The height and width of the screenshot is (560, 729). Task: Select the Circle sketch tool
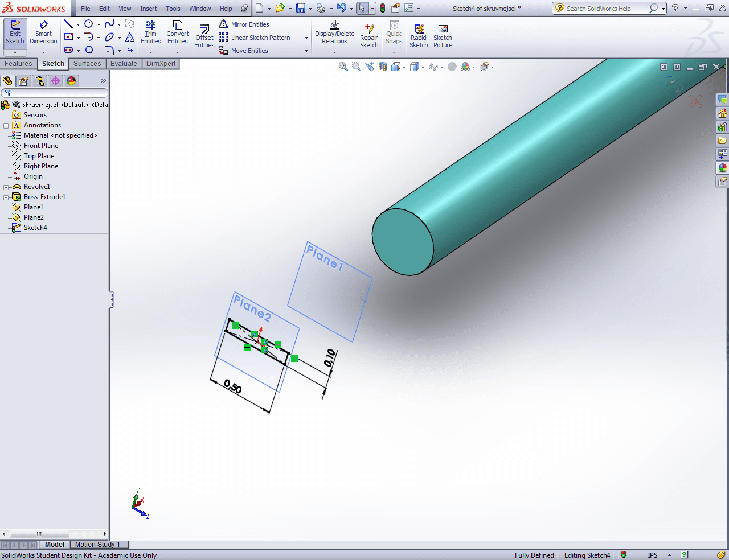point(89,24)
